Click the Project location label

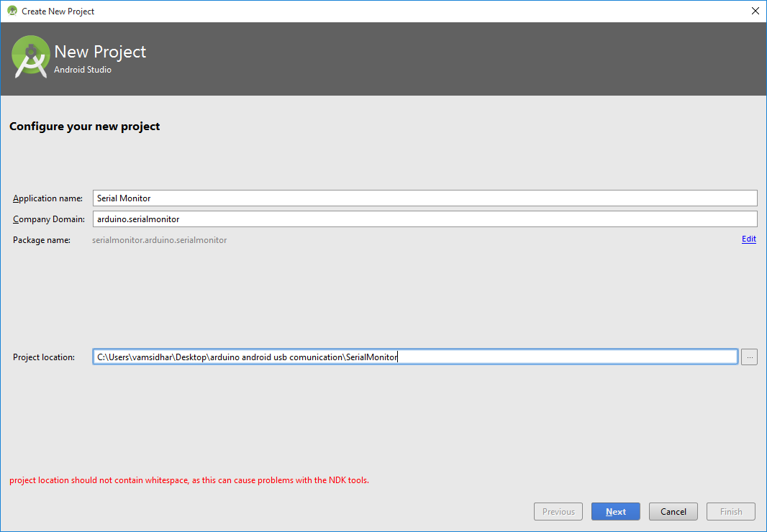click(x=43, y=357)
